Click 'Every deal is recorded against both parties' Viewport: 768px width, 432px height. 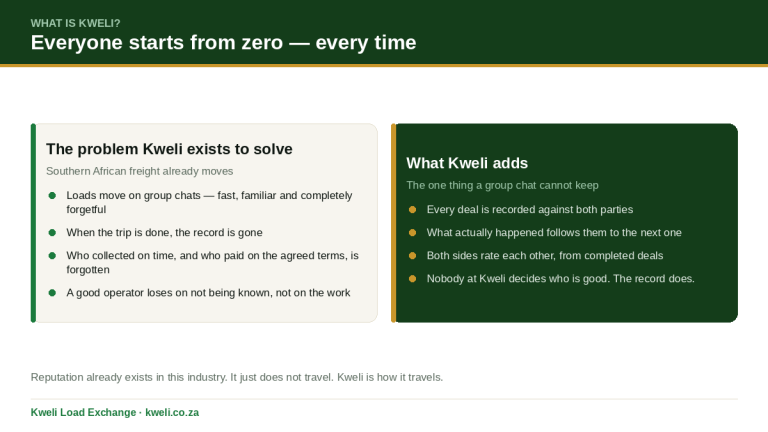530,210
